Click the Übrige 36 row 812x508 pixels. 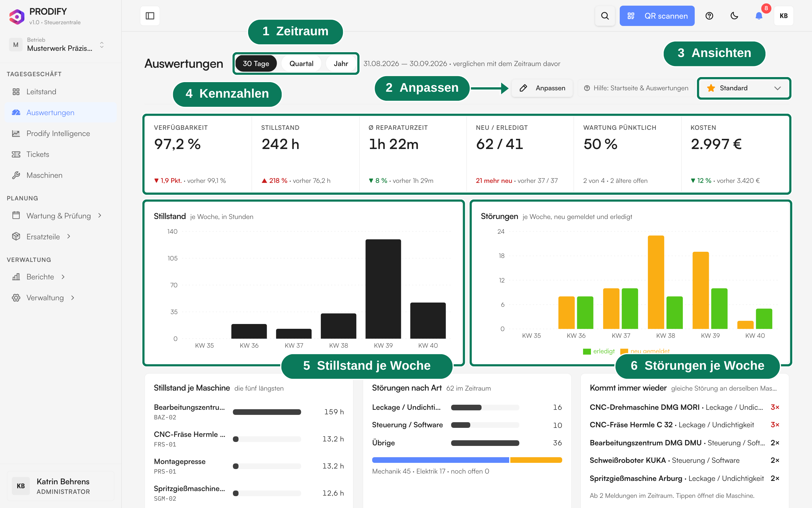[467, 443]
